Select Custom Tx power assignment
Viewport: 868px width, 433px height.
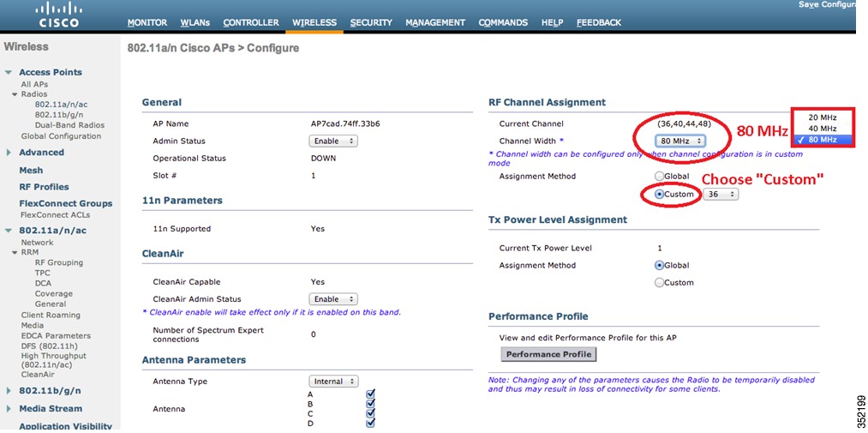point(659,282)
